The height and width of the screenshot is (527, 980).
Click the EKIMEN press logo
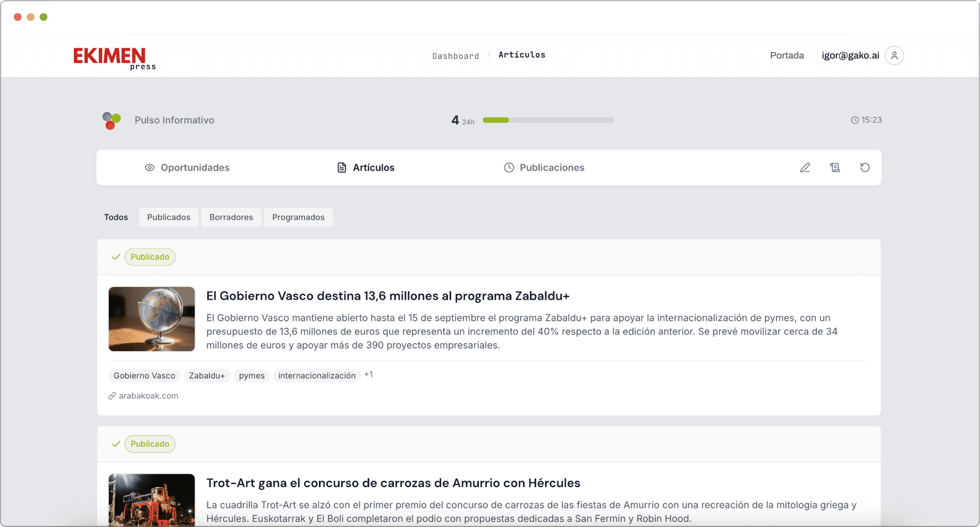[115, 58]
